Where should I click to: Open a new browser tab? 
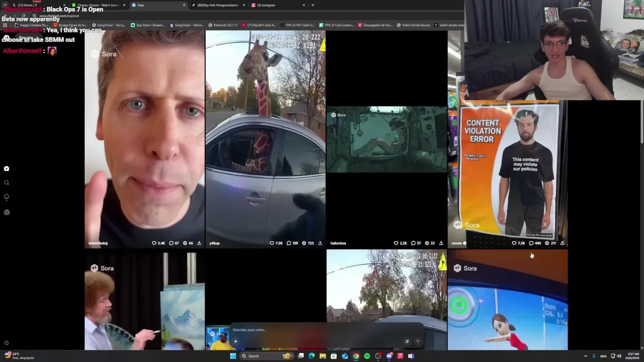click(313, 5)
